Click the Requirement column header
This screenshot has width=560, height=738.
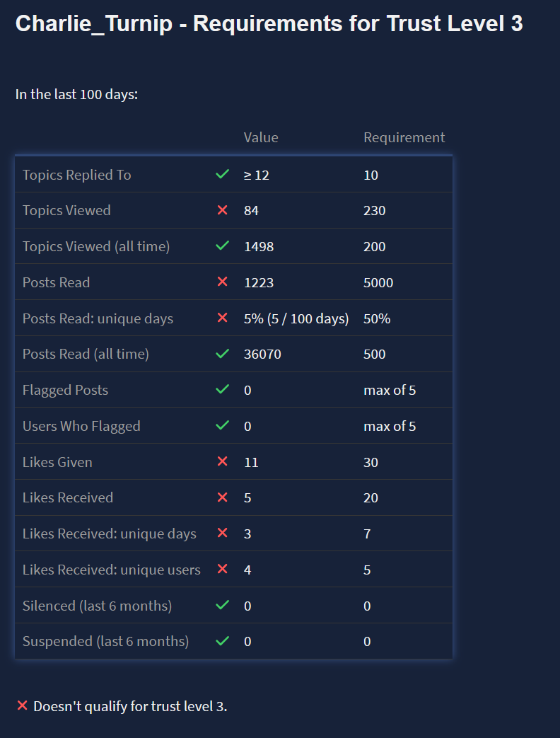(x=404, y=137)
